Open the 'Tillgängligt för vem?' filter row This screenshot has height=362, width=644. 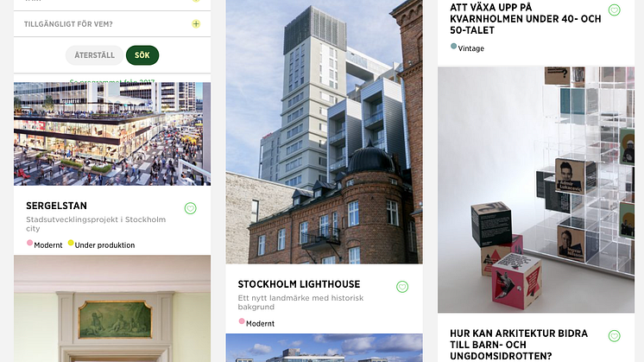pos(112,24)
